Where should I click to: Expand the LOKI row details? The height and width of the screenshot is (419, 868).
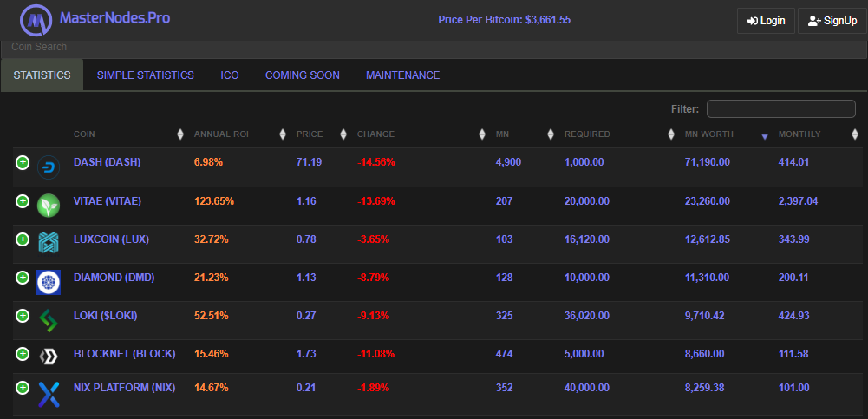pyautogui.click(x=23, y=316)
